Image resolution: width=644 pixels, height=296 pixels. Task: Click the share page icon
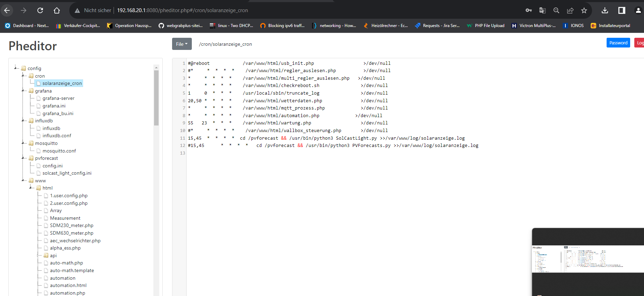[570, 10]
